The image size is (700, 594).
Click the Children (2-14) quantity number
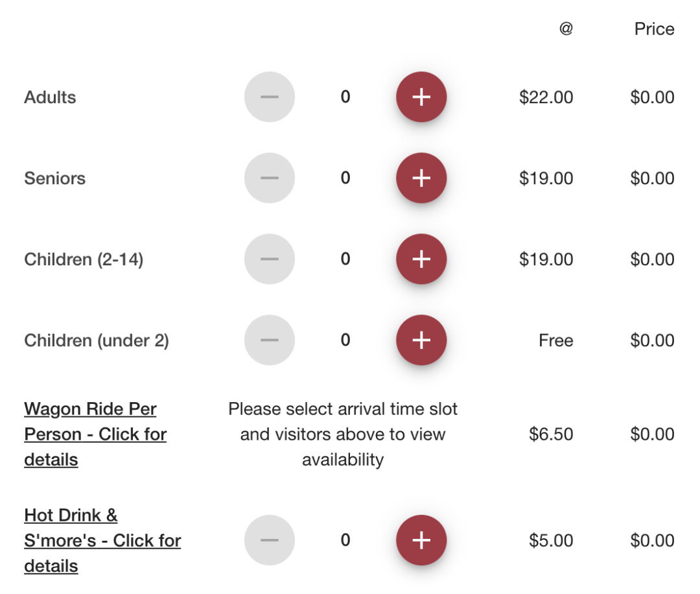[x=345, y=259]
